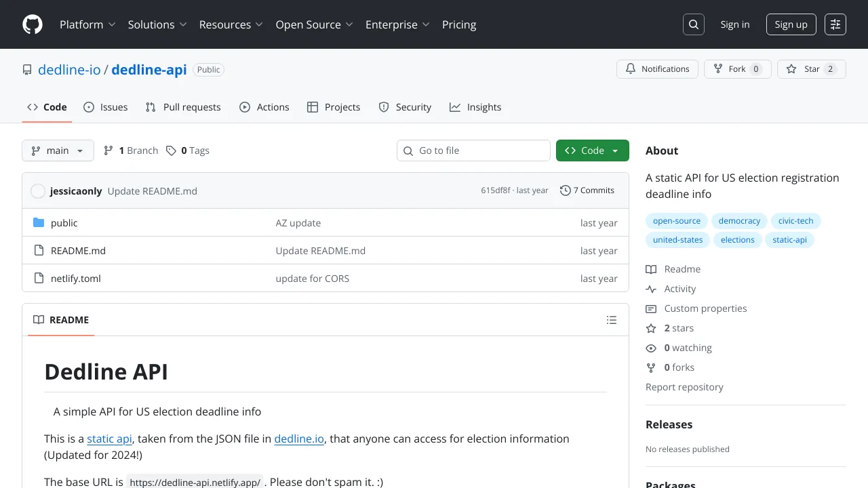Click the book icon in README tab
The height and width of the screenshot is (488, 868).
(x=39, y=320)
